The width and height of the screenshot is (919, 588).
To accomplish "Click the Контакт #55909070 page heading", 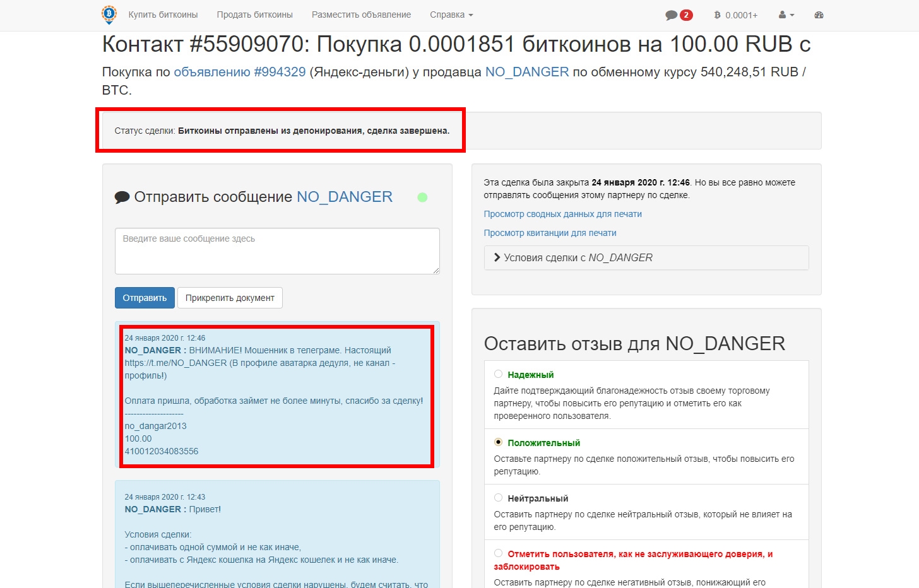I will pos(456,44).
